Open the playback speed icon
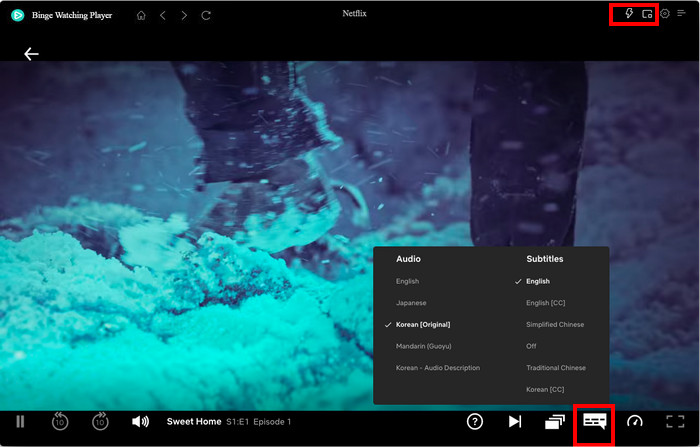The height and width of the screenshot is (447, 700). click(x=635, y=421)
